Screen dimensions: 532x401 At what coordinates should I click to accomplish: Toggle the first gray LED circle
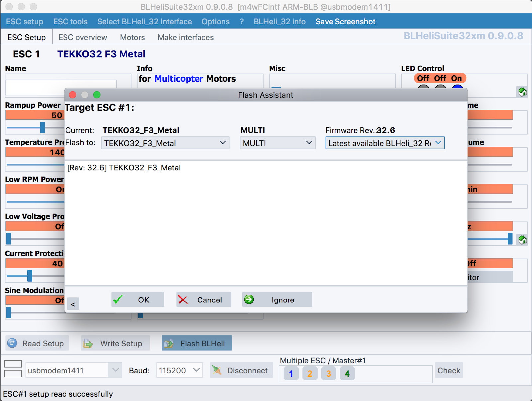point(423,87)
